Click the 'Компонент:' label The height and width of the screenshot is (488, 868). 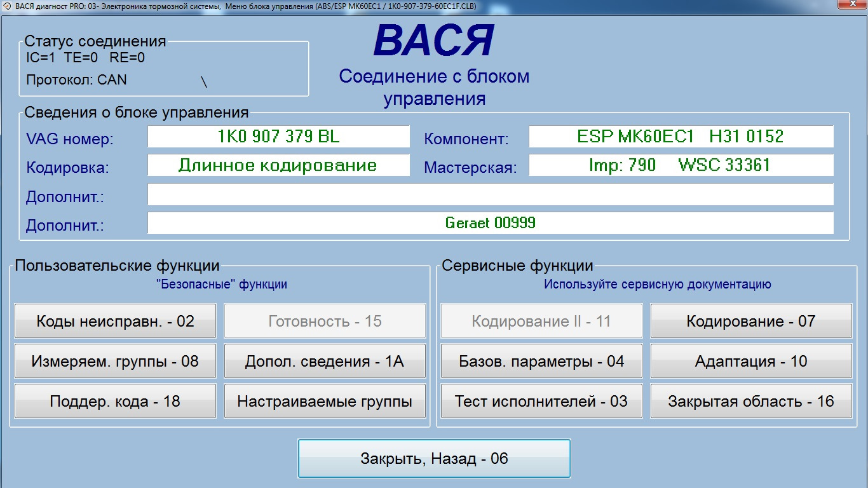tap(466, 139)
